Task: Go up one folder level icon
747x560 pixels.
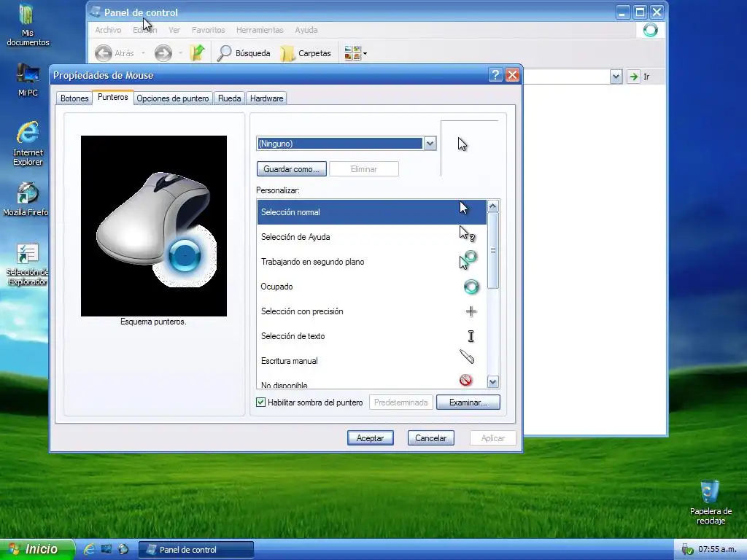Action: pyautogui.click(x=197, y=52)
